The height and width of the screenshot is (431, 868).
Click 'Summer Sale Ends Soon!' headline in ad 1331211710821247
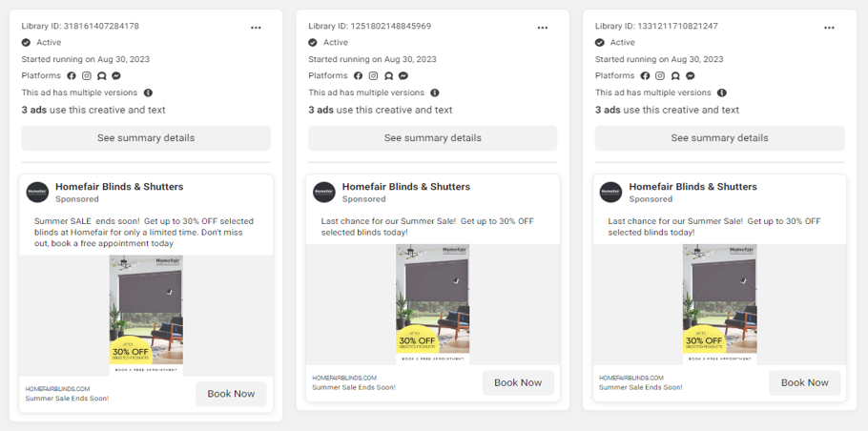tap(640, 387)
